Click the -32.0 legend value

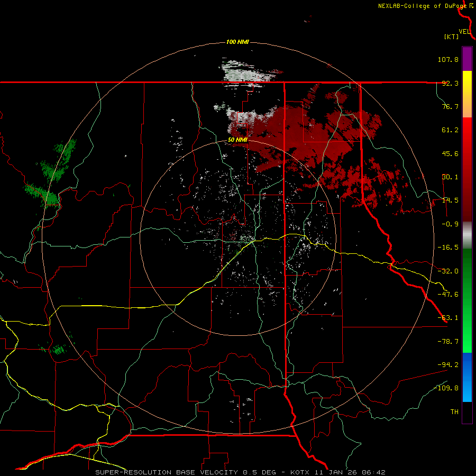[x=448, y=271]
